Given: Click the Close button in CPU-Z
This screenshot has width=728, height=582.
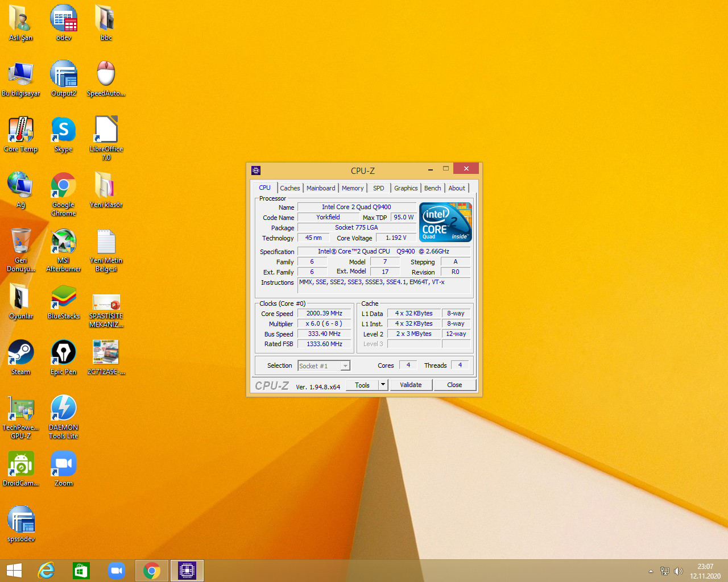Looking at the screenshot, I should [x=454, y=385].
